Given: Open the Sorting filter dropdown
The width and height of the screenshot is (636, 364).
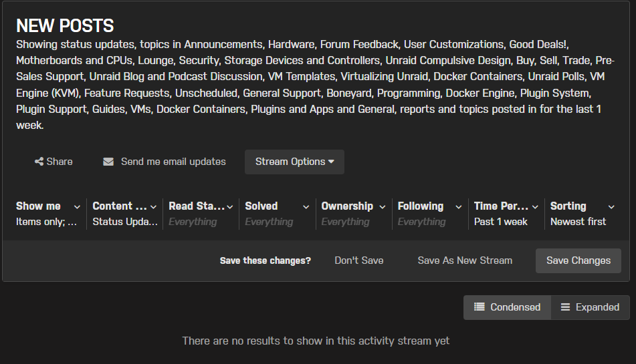Looking at the screenshot, I should [582, 213].
